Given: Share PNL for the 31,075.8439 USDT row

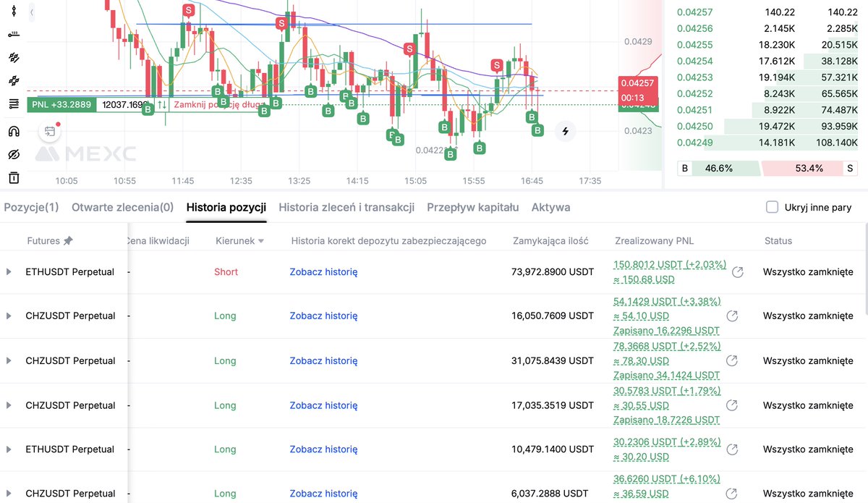Looking at the screenshot, I should 732,360.
